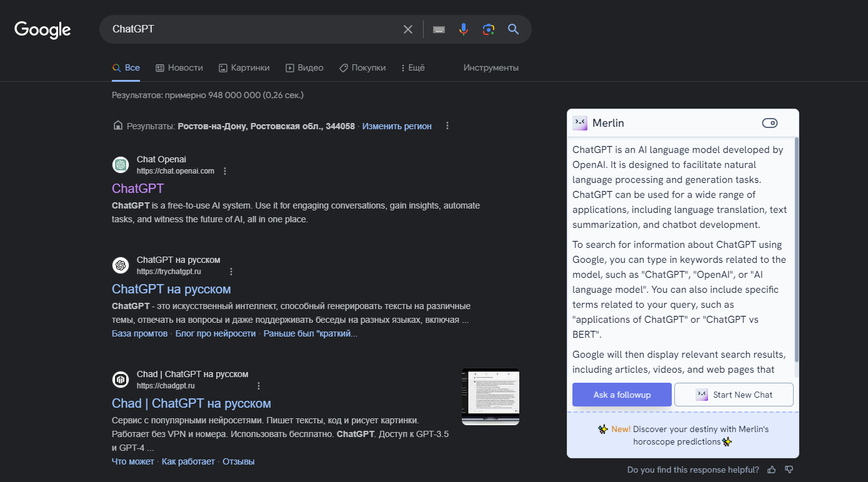Click https://trychatgpt.ru URL text
868x482 pixels.
coord(169,272)
